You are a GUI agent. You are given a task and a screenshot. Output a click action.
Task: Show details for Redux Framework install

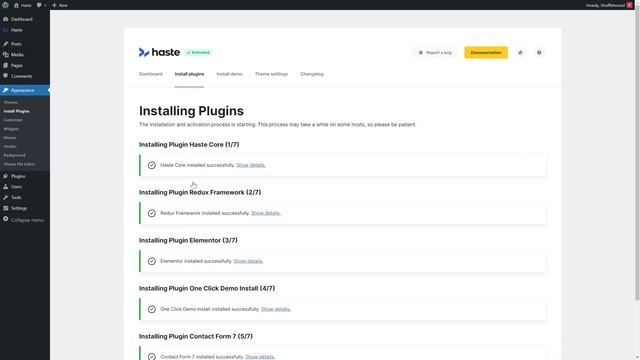(266, 213)
